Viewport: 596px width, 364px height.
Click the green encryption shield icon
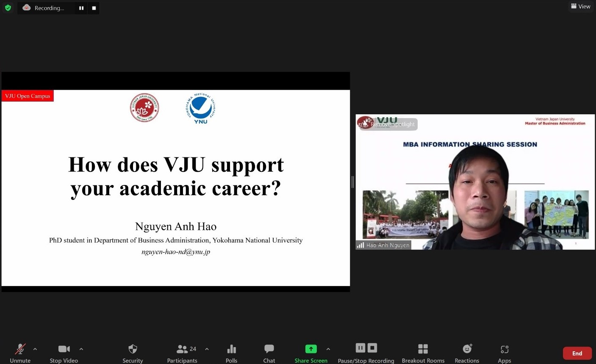[8, 8]
